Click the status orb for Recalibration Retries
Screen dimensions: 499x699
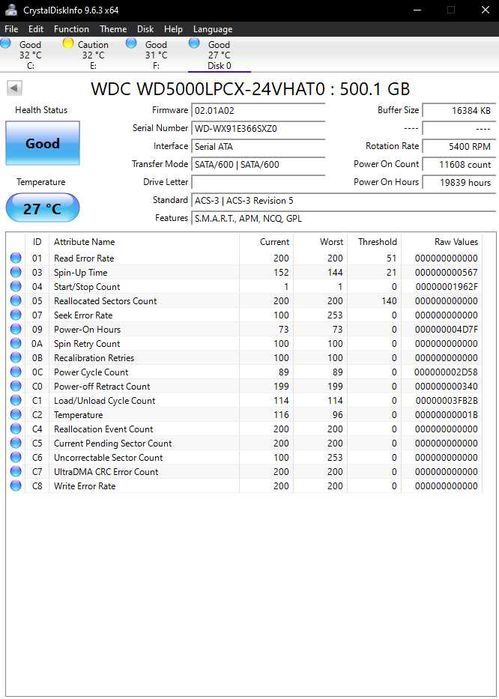click(x=16, y=358)
